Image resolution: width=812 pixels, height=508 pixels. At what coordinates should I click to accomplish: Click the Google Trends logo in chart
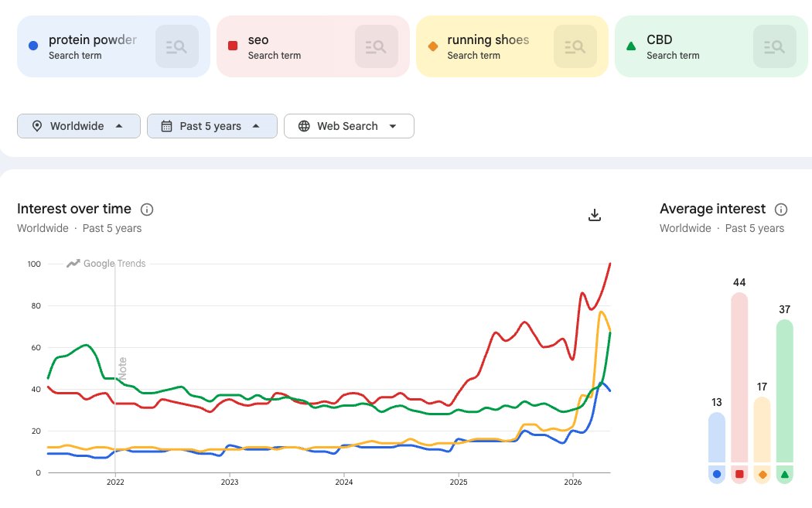click(x=106, y=264)
